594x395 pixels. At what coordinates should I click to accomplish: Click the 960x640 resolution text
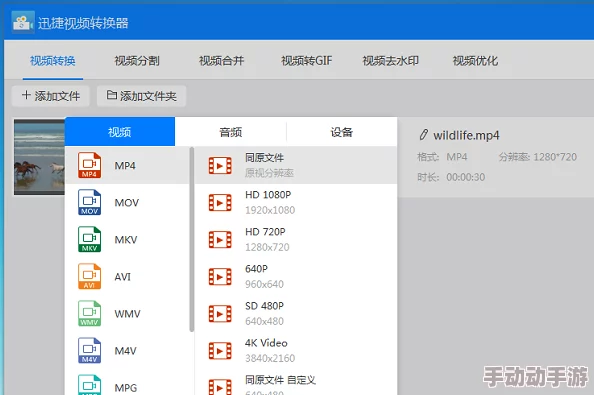click(264, 284)
